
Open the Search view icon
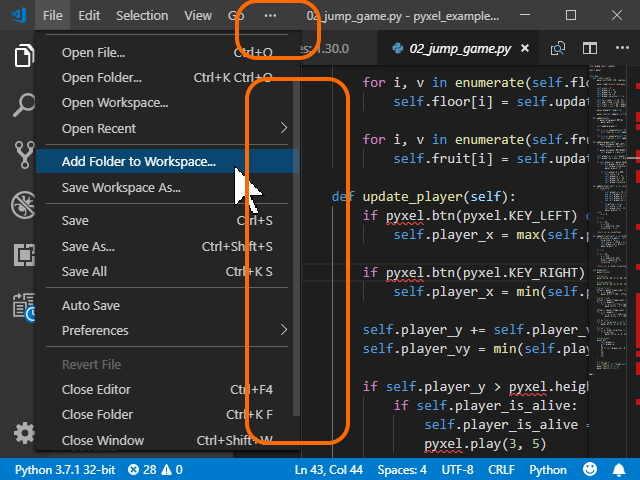[24, 105]
